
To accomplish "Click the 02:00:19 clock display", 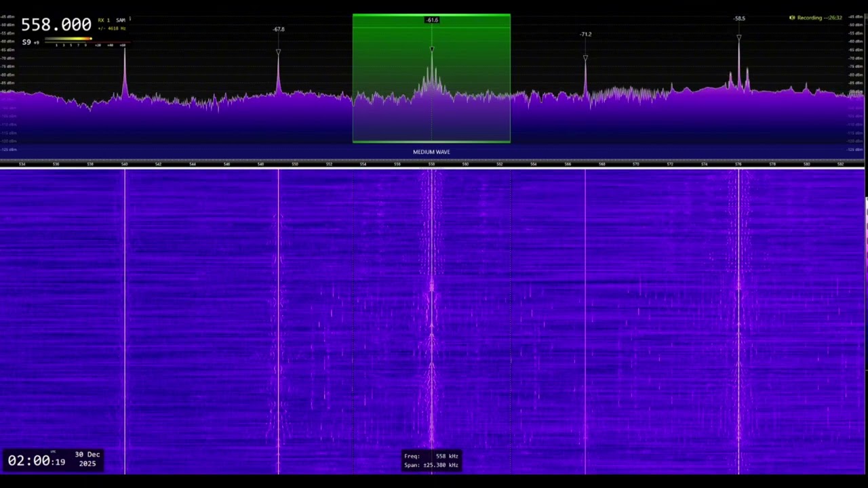I will point(37,461).
